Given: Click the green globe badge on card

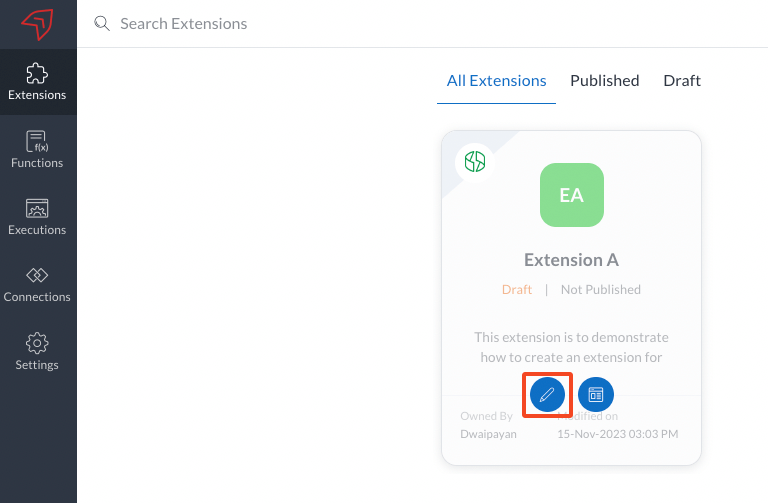Looking at the screenshot, I should point(472,161).
